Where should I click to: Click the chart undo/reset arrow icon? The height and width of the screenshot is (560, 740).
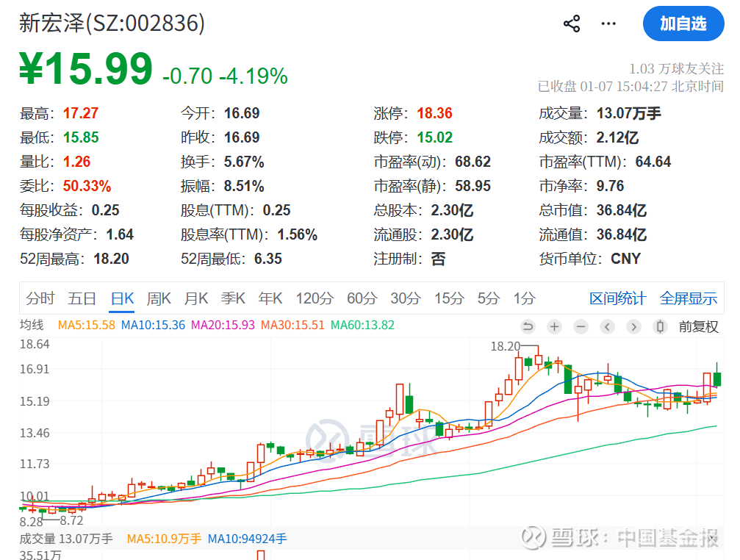click(528, 326)
